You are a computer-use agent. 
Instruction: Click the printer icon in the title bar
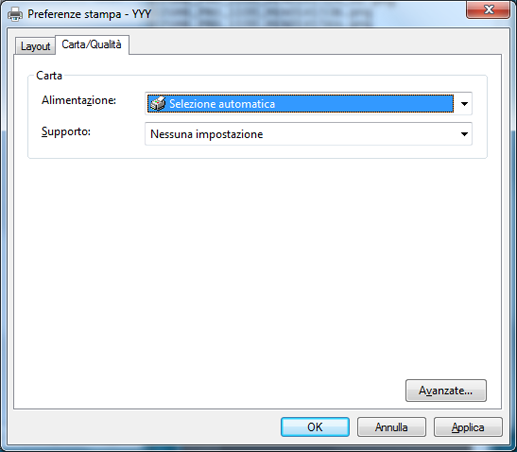pyautogui.click(x=15, y=14)
